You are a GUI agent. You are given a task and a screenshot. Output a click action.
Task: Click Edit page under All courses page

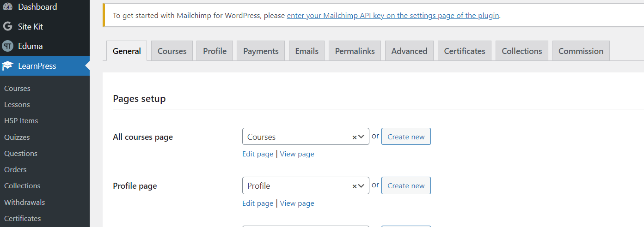(x=258, y=154)
